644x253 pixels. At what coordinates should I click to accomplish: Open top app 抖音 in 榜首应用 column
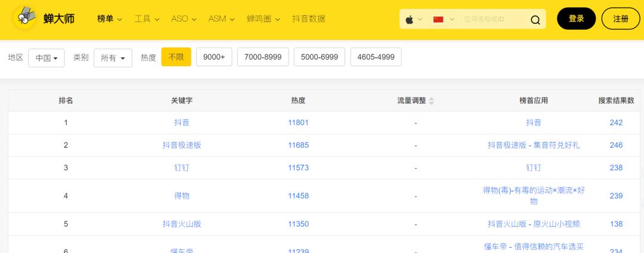534,122
